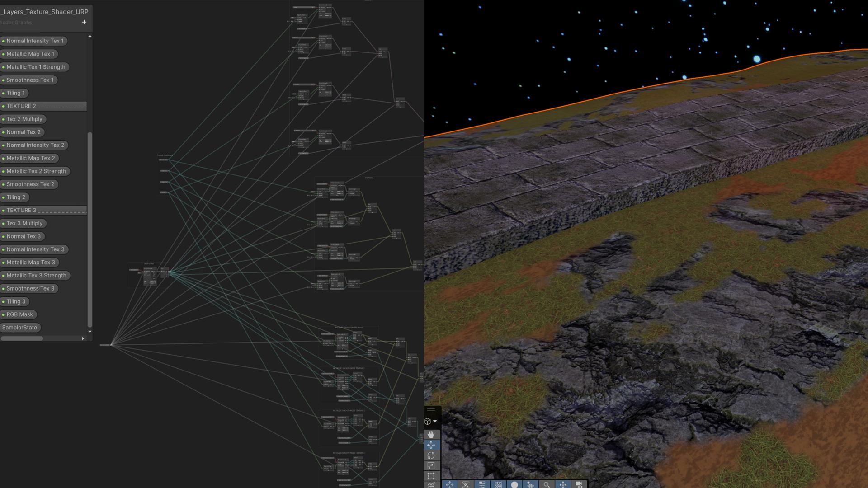Toggle the crossed tools icon in bottom toolbar
Screen dimensions: 868x488
pyautogui.click(x=466, y=484)
